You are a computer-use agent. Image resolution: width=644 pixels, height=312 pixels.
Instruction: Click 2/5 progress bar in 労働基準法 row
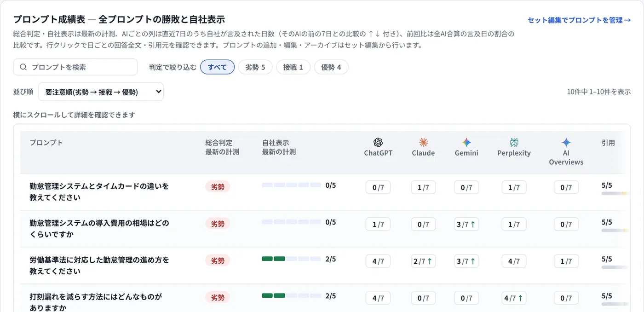click(x=291, y=259)
